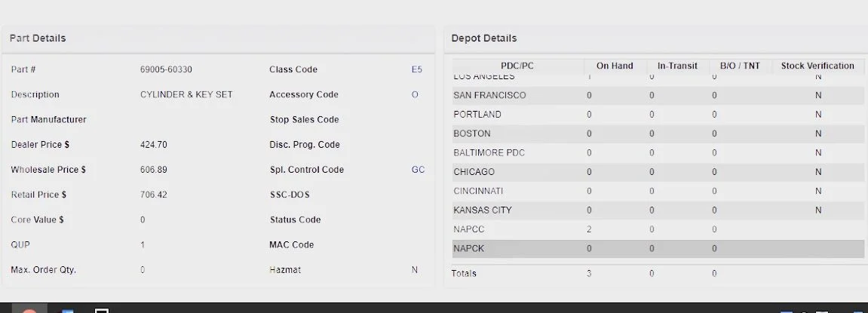This screenshot has height=313, width=868.
Task: Click the E5 class code link
Action: pos(416,69)
